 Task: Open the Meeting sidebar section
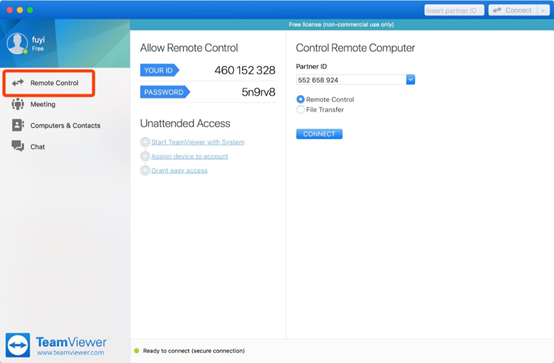(42, 104)
